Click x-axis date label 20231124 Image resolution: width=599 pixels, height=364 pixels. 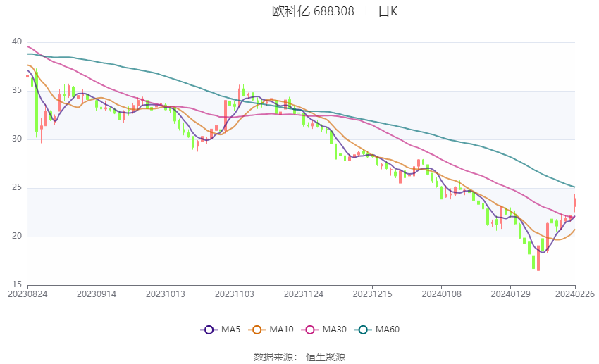[304, 294]
